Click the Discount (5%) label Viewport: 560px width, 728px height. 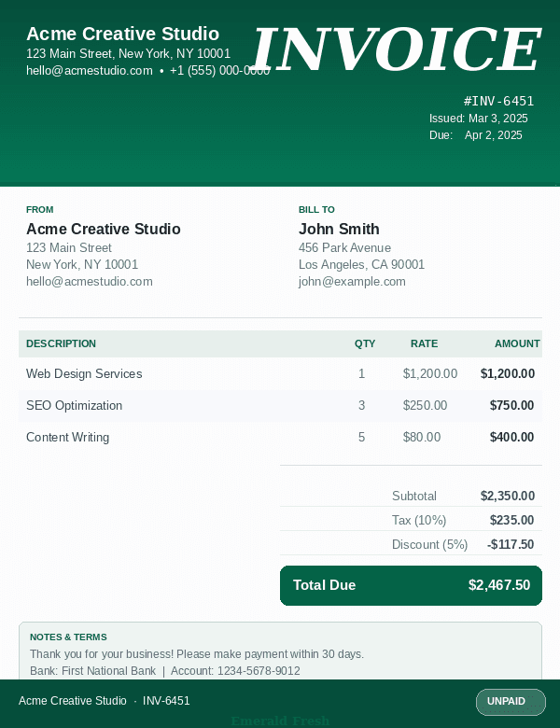pyautogui.click(x=429, y=544)
